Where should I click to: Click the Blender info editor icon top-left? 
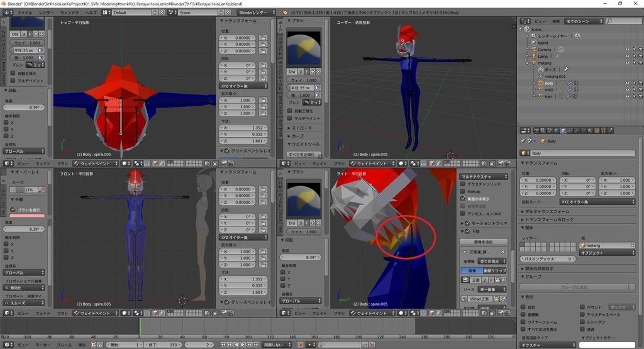tap(6, 13)
